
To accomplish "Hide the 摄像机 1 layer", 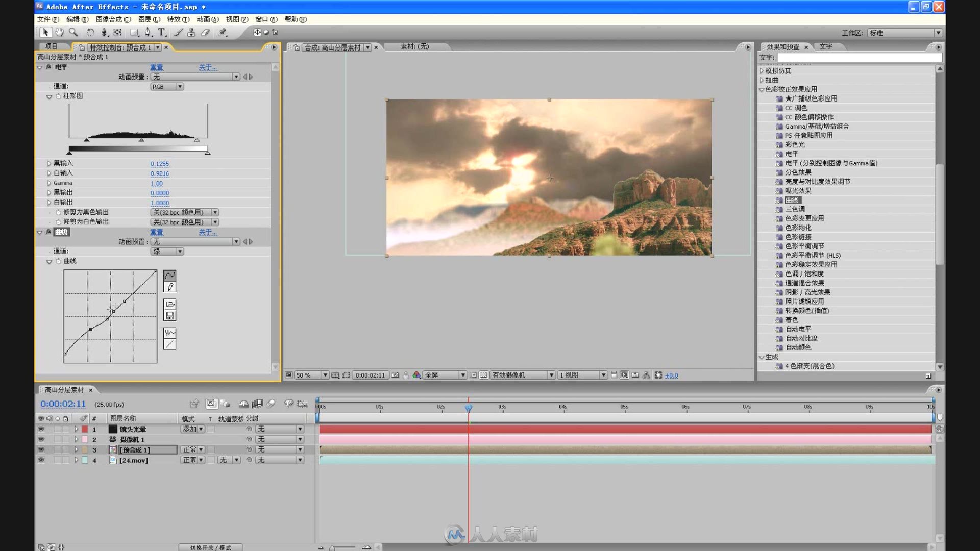I will pyautogui.click(x=41, y=439).
